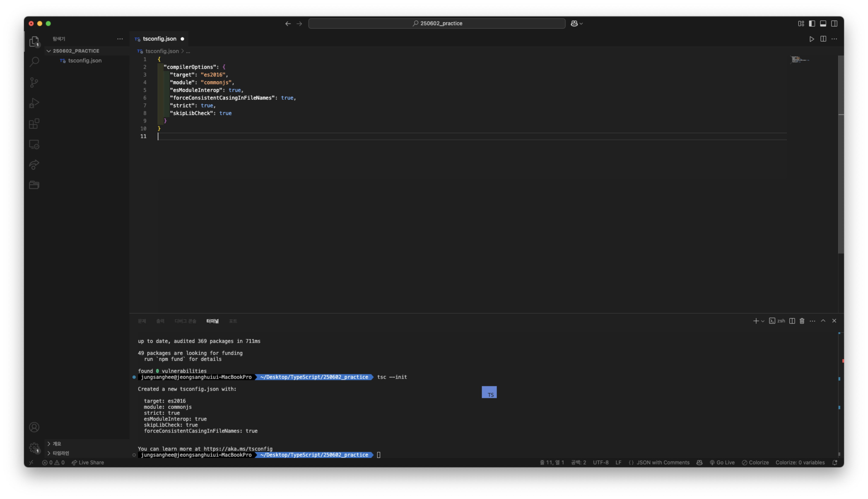Click the command center search box
Viewport: 868px width, 499px height.
[437, 23]
